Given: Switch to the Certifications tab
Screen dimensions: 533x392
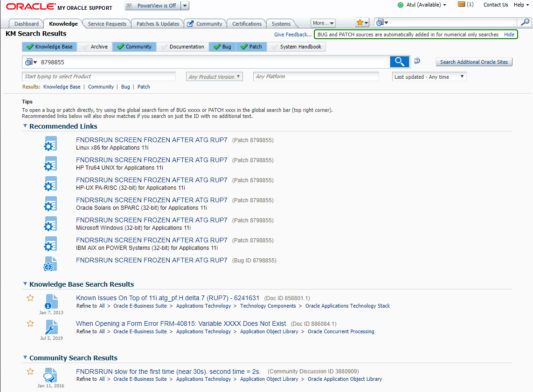Looking at the screenshot, I should 247,24.
